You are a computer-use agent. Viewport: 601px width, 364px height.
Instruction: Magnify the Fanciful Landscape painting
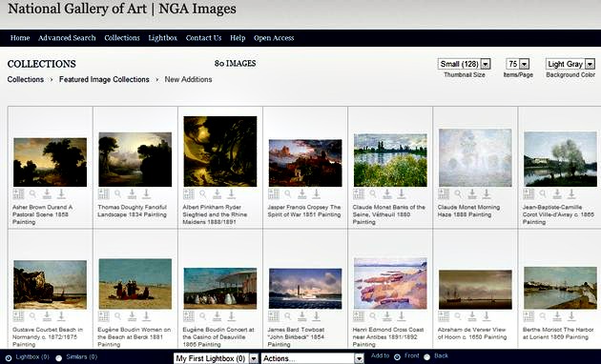click(x=118, y=194)
